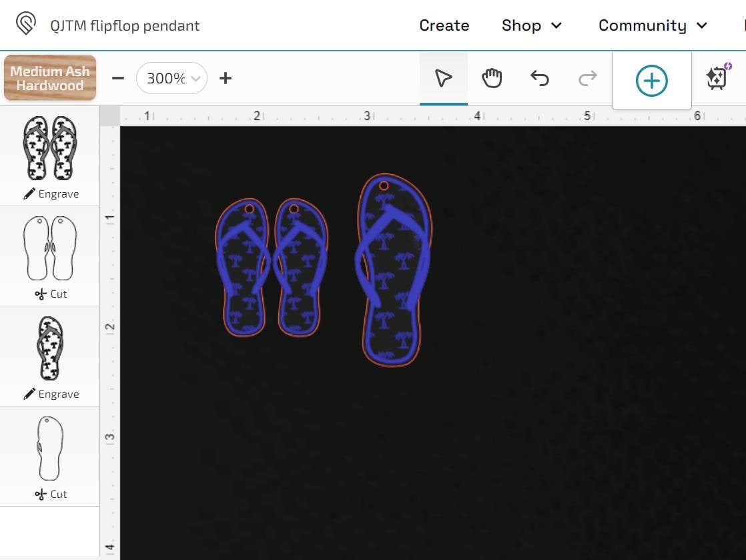Expand the Shop menu
The height and width of the screenshot is (560, 746).
tap(531, 25)
